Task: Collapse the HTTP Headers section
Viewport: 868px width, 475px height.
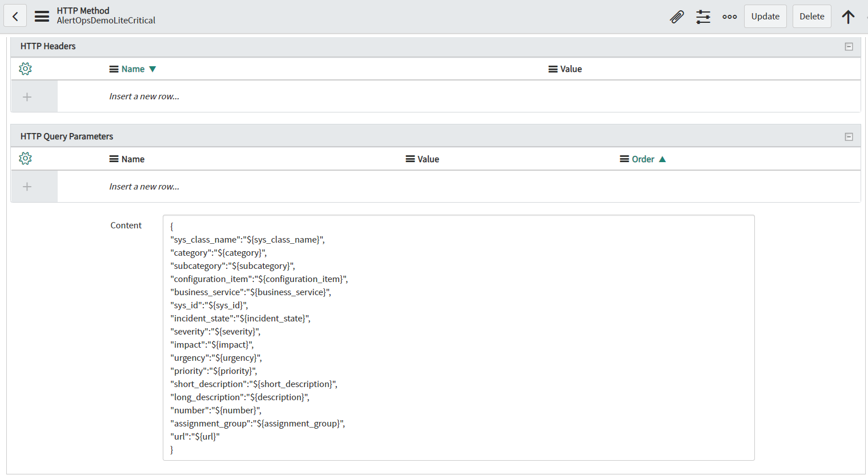Action: click(849, 47)
